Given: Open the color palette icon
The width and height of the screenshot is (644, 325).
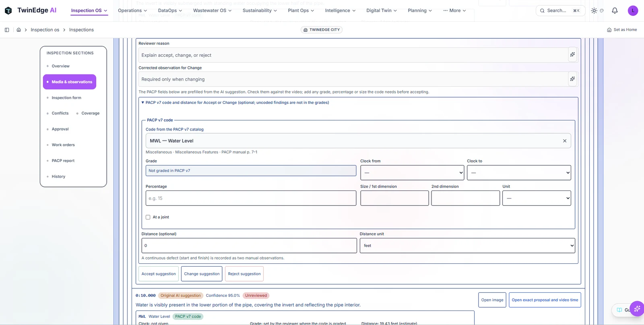Looking at the screenshot, I should tap(602, 11).
